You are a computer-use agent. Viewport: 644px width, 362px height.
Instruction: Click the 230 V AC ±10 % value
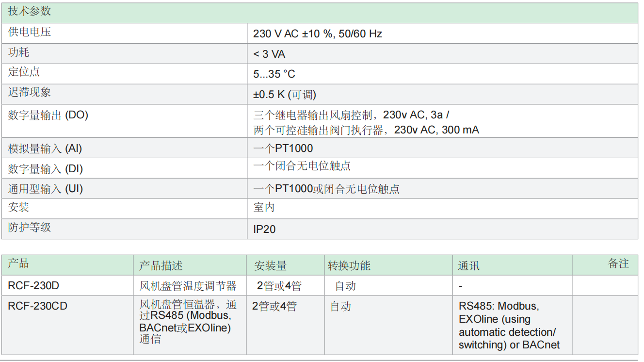[318, 33]
